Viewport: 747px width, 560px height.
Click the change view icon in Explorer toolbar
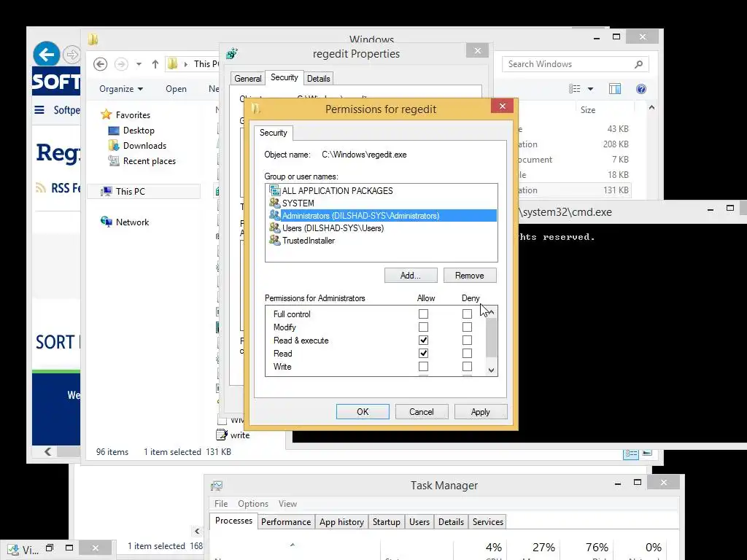[575, 88]
